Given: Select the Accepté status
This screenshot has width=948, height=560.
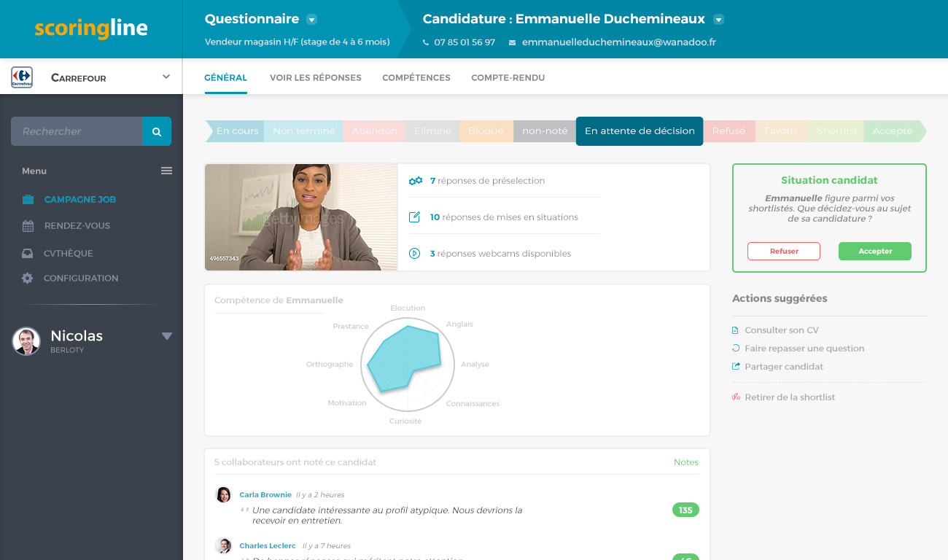Looking at the screenshot, I should tap(894, 131).
